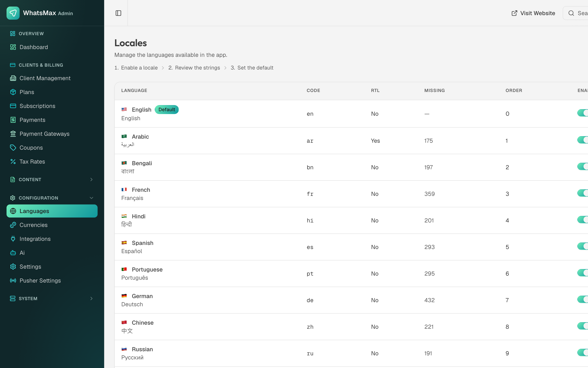Screen dimensions: 588x368
Task: Open the Payments menu item
Action: [x=52, y=120]
